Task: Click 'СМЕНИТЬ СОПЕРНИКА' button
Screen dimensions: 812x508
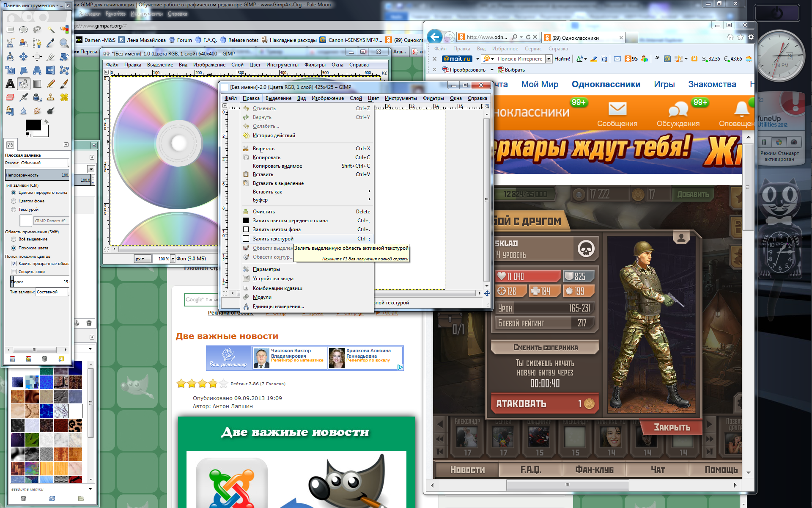Action: tap(545, 348)
